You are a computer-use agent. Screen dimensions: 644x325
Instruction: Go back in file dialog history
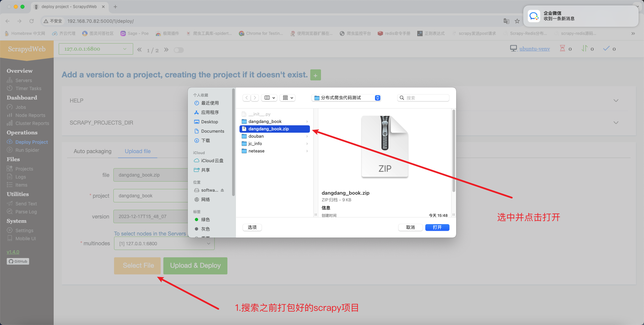[x=247, y=98]
